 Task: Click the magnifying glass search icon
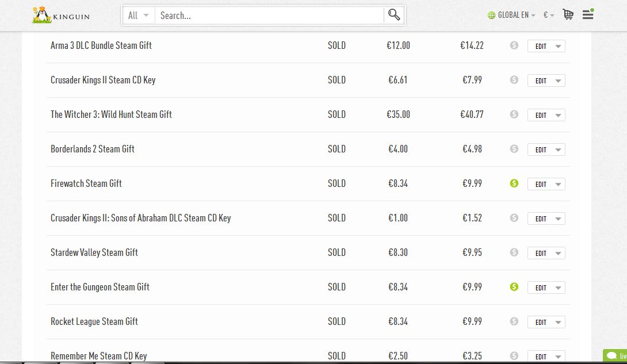click(x=394, y=15)
